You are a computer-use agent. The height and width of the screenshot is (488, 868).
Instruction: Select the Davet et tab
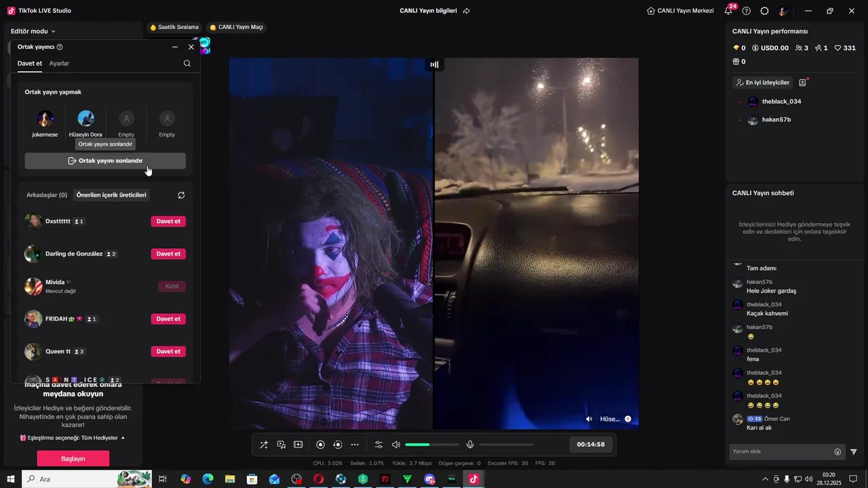30,63
